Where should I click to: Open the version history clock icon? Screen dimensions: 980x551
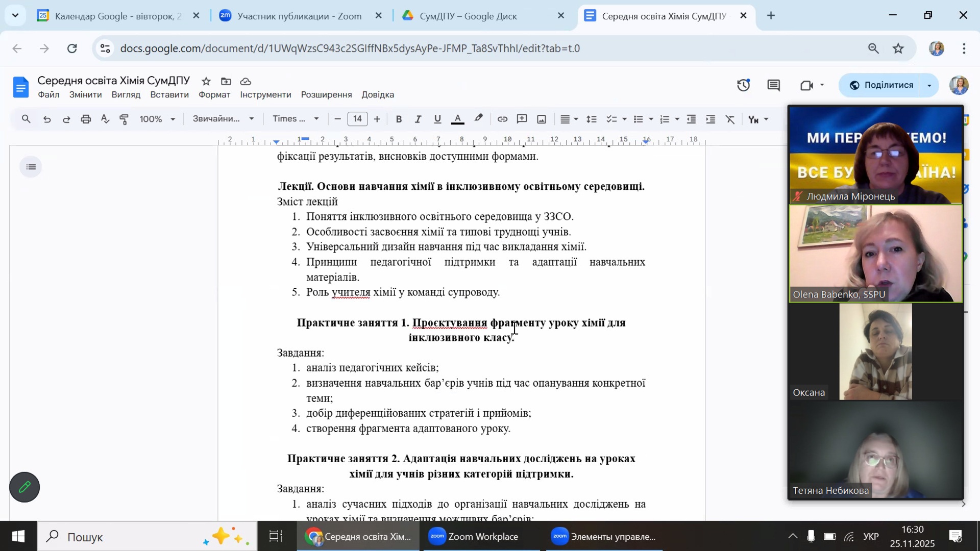[743, 85]
